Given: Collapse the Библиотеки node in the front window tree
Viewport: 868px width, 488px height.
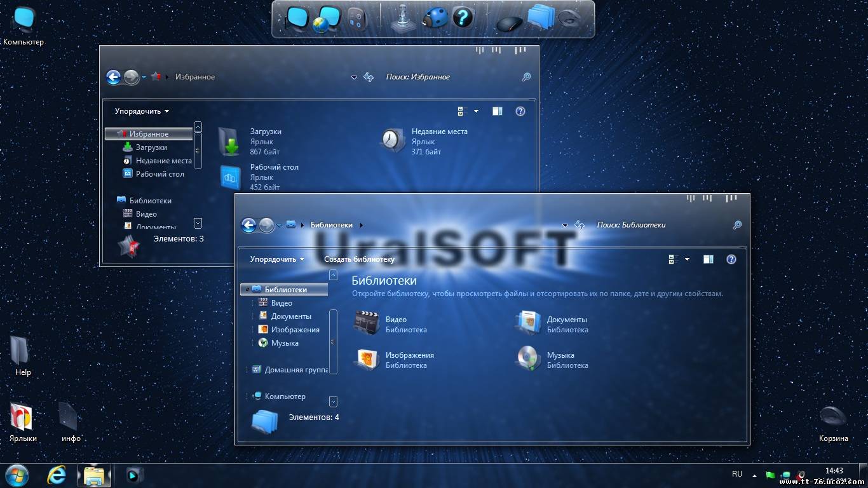Looking at the screenshot, I should point(247,290).
